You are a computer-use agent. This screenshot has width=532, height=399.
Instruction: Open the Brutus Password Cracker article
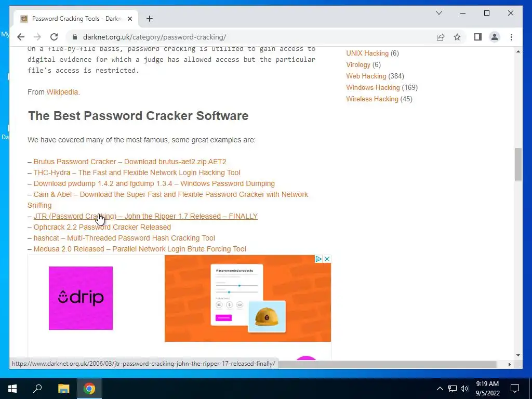pyautogui.click(x=130, y=162)
